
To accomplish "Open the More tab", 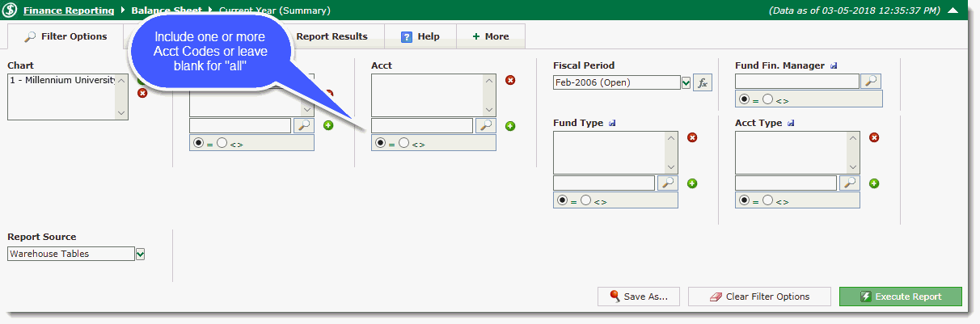I will pos(491,36).
